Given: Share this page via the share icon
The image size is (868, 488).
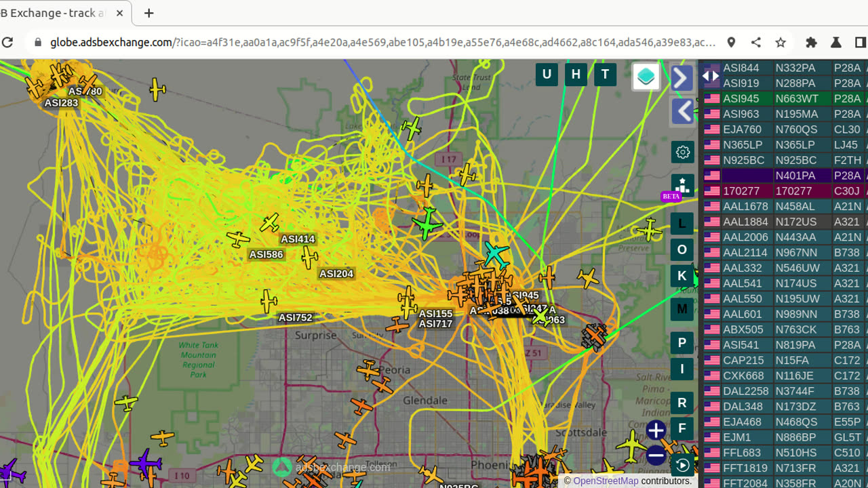Looking at the screenshot, I should pyautogui.click(x=756, y=42).
